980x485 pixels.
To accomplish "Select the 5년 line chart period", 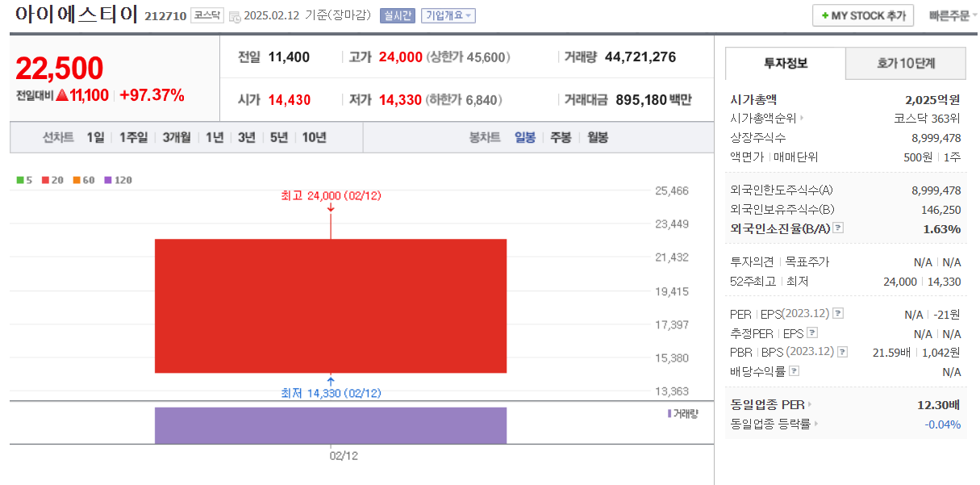I will (x=279, y=137).
